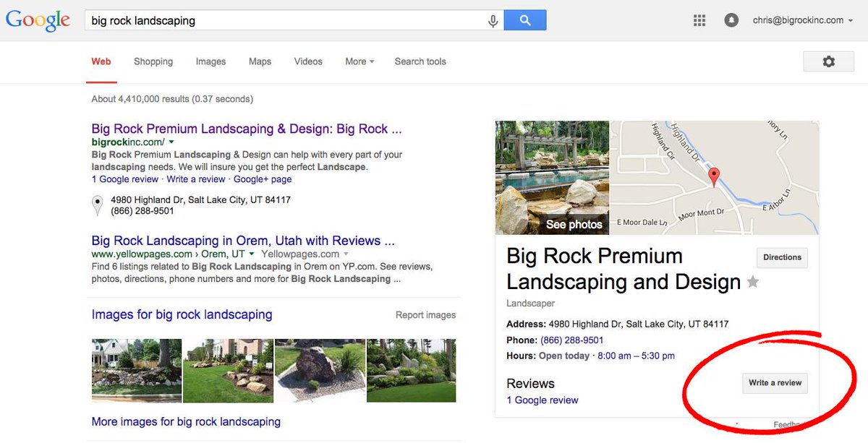Click the Directions button
The height and width of the screenshot is (443, 868).
(x=782, y=257)
